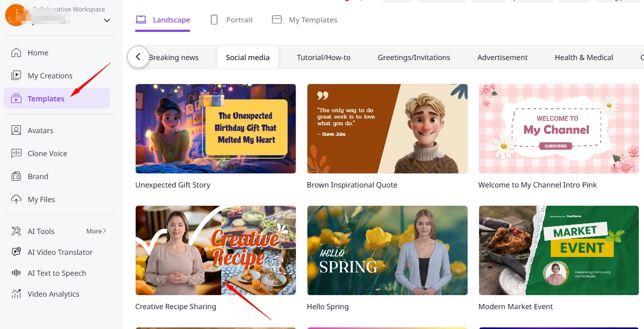Open the Hello Spring template thumbnail

[x=387, y=250]
